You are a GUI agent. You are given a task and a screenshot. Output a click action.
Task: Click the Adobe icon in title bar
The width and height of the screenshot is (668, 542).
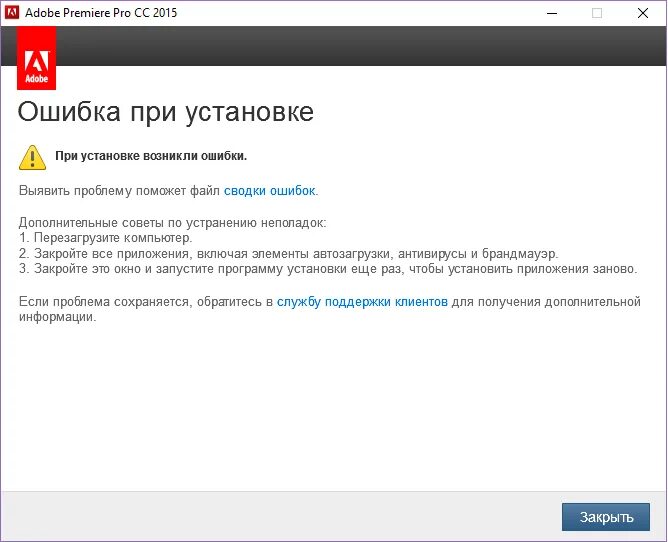(12, 12)
